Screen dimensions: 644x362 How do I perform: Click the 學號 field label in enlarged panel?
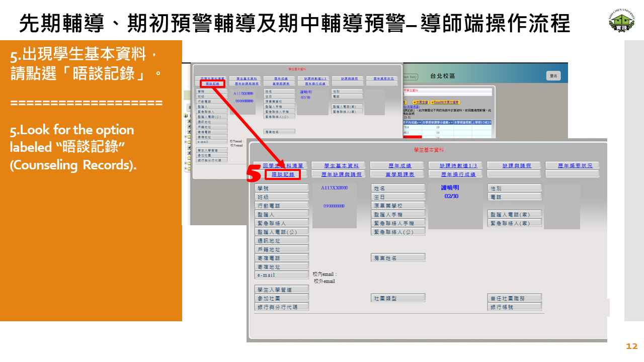click(x=282, y=188)
